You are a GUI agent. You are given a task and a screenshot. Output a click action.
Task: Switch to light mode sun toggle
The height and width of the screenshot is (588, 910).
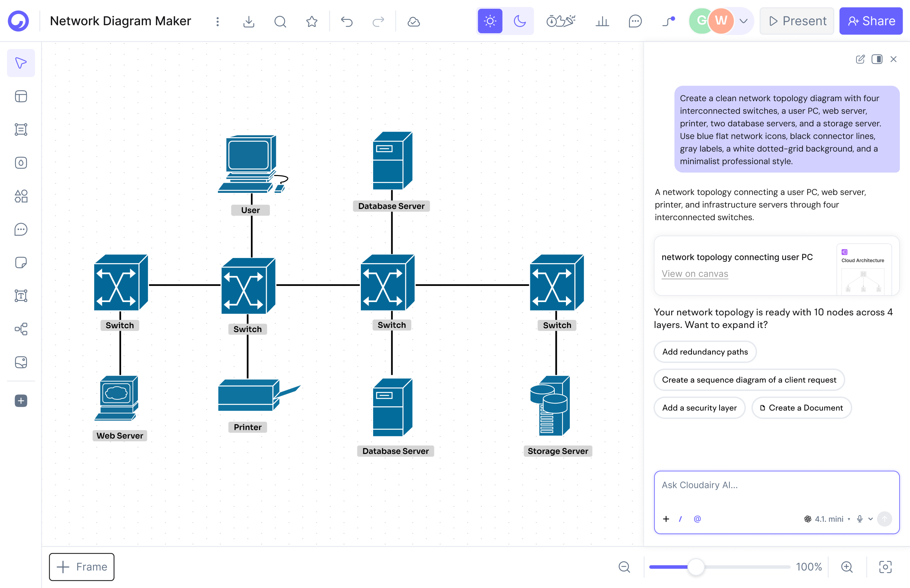click(490, 21)
